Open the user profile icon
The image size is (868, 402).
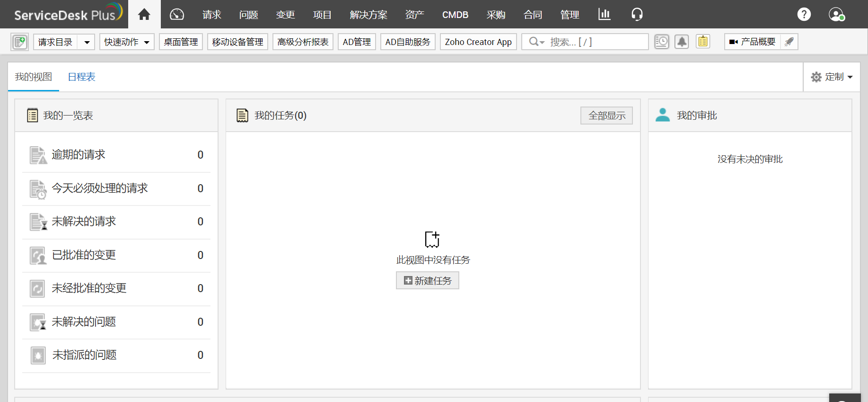click(837, 14)
